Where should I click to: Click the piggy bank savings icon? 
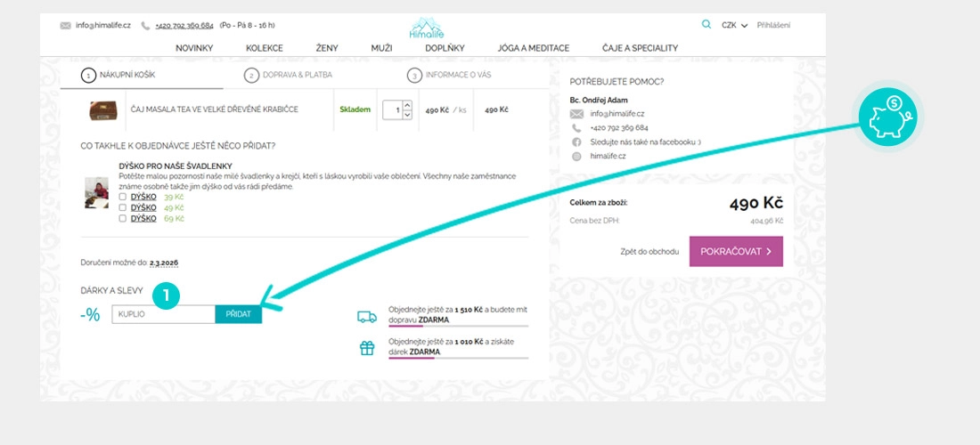(x=886, y=117)
